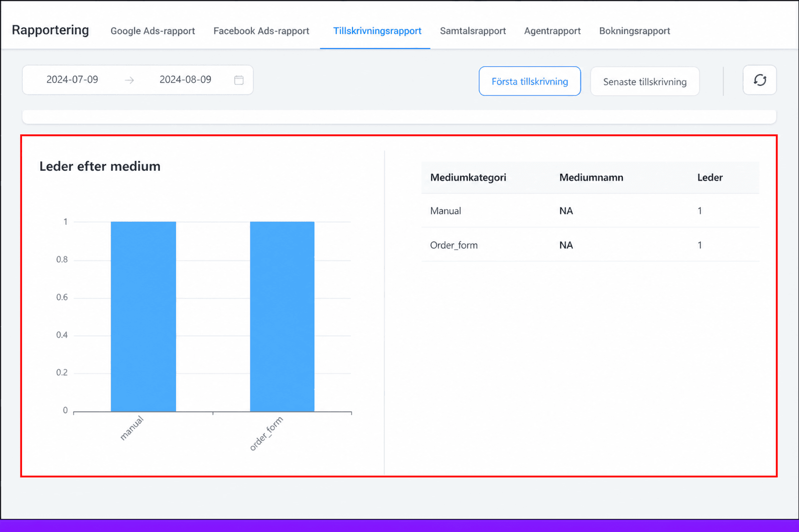Sort by the Mediumkategori column header
The height and width of the screenshot is (532, 799).
pos(468,177)
